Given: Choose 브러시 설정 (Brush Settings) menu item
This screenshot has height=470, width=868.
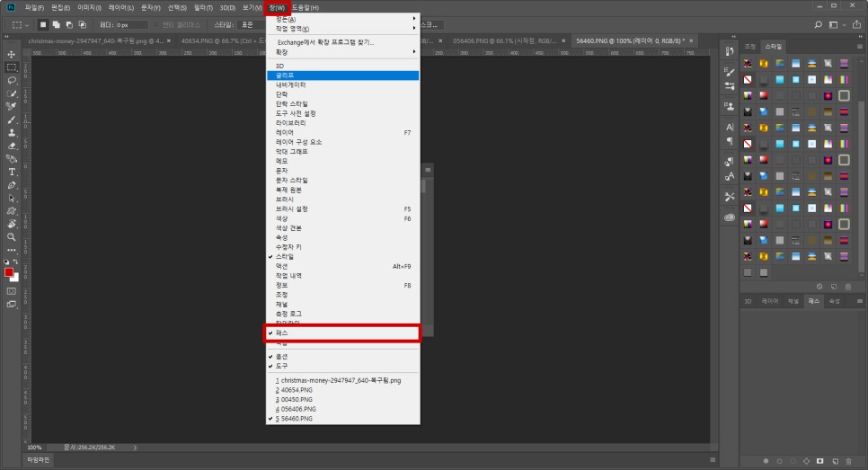Looking at the screenshot, I should pyautogui.click(x=342, y=209).
